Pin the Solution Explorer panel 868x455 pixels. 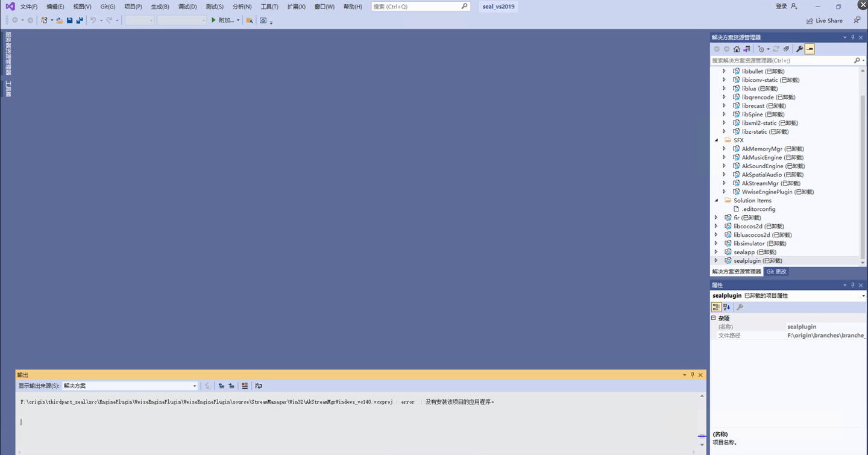click(x=852, y=37)
